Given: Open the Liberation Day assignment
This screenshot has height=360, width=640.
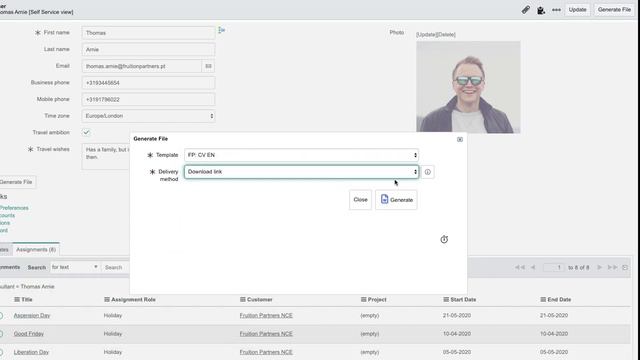Looking at the screenshot, I should 31,352.
